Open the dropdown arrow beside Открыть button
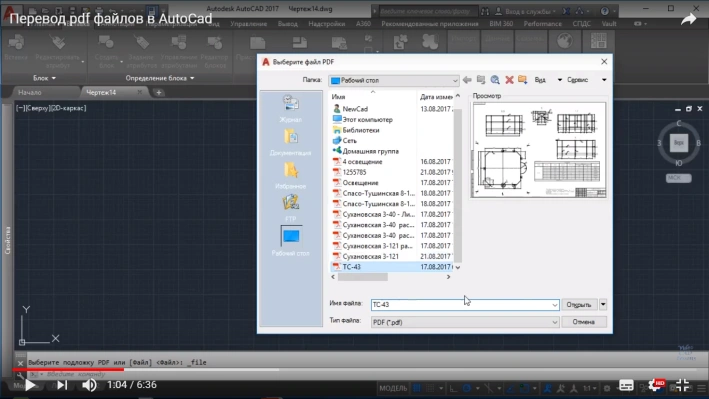Screen dimensions: 709x399 point(603,304)
